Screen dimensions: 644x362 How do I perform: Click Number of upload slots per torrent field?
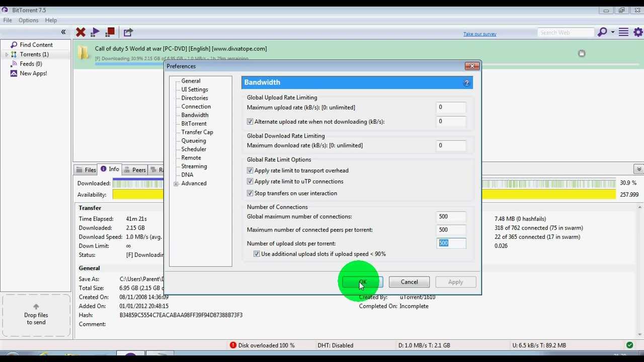pyautogui.click(x=451, y=243)
